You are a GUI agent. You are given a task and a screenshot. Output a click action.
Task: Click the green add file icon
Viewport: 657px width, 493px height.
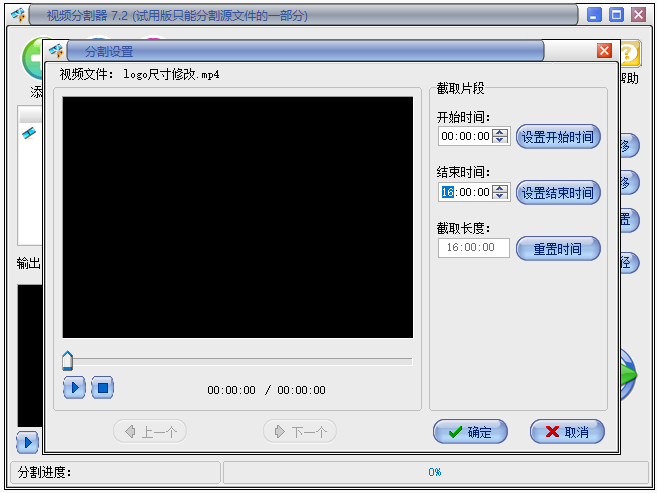pyautogui.click(x=34, y=56)
